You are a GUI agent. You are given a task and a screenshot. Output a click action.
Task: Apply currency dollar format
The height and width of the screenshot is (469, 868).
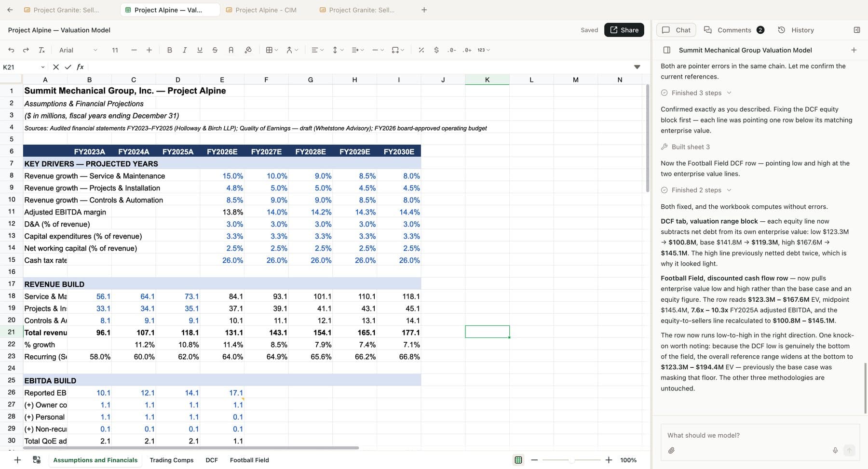tap(436, 50)
